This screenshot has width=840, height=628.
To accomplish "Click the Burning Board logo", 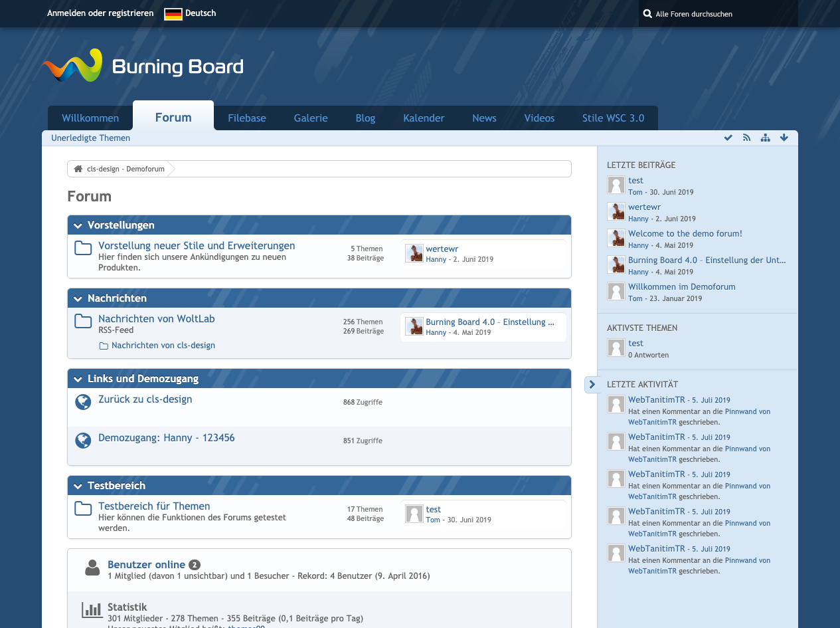I will (x=143, y=66).
